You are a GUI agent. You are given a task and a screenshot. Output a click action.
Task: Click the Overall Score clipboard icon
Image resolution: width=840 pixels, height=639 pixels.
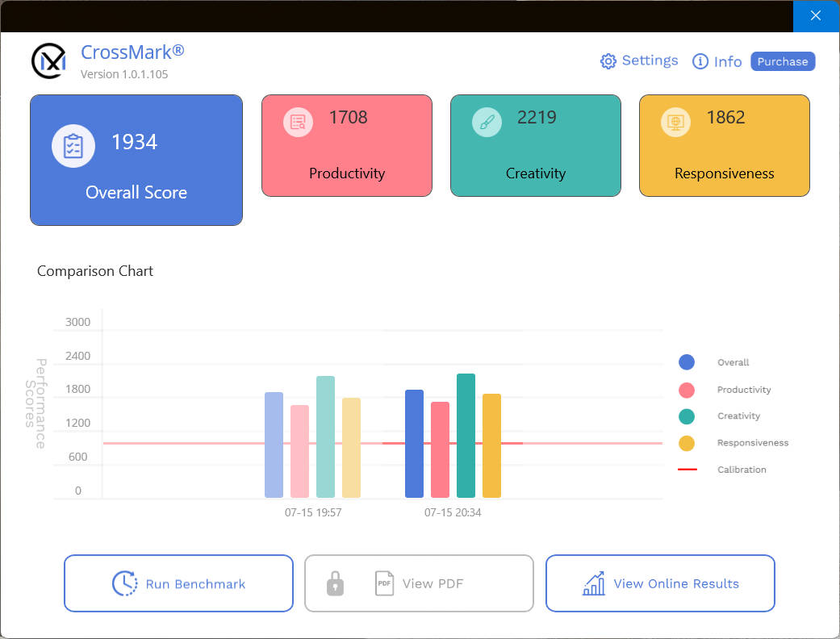click(x=73, y=146)
